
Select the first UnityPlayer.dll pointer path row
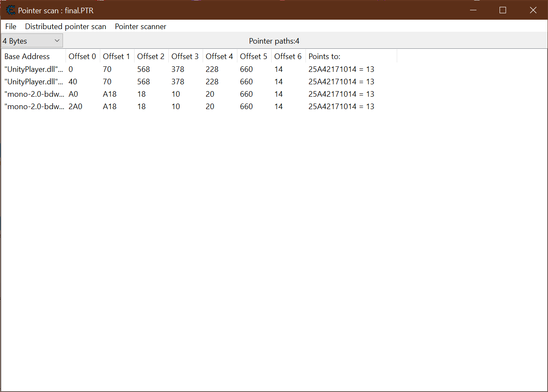click(171, 69)
